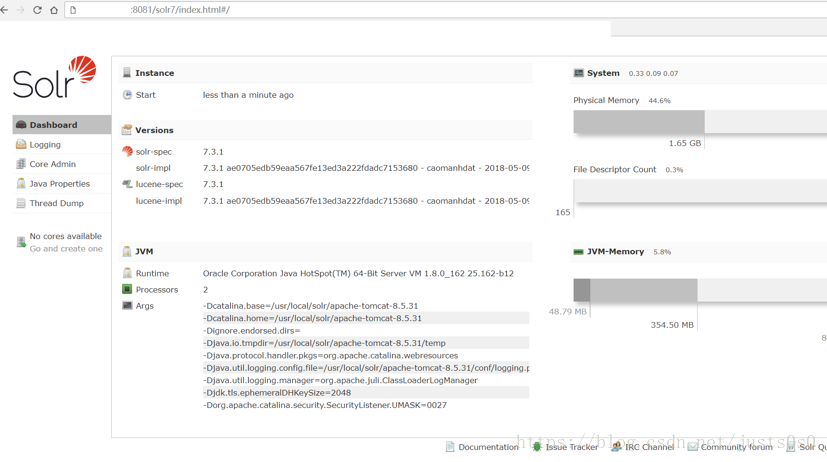827x462 pixels.
Task: Click the solr-spec version 7.3.1 value
Action: click(x=213, y=152)
